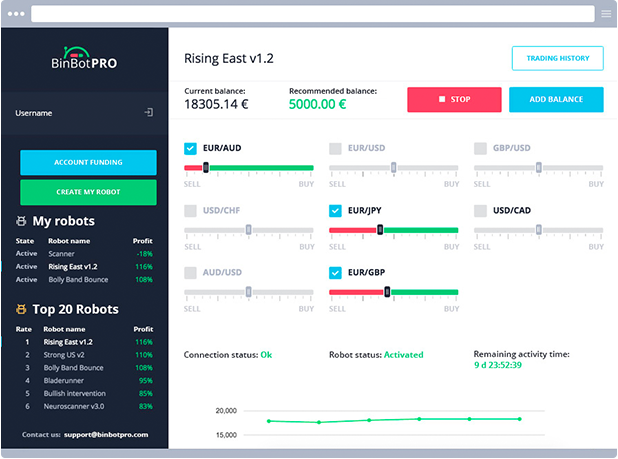Click the browser window dots icon
This screenshot has width=618, height=459.
coord(16,14)
